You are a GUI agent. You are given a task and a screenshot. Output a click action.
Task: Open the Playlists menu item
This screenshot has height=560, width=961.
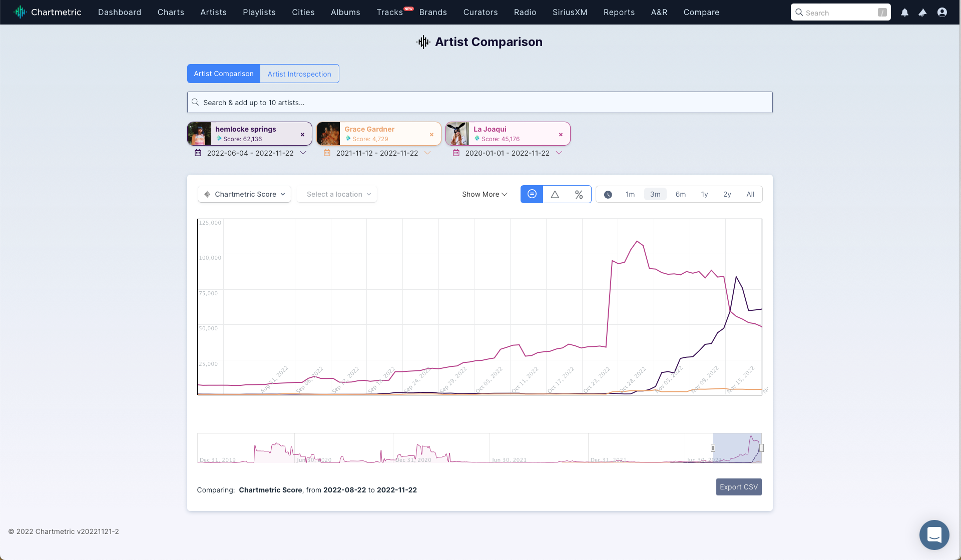[259, 12]
